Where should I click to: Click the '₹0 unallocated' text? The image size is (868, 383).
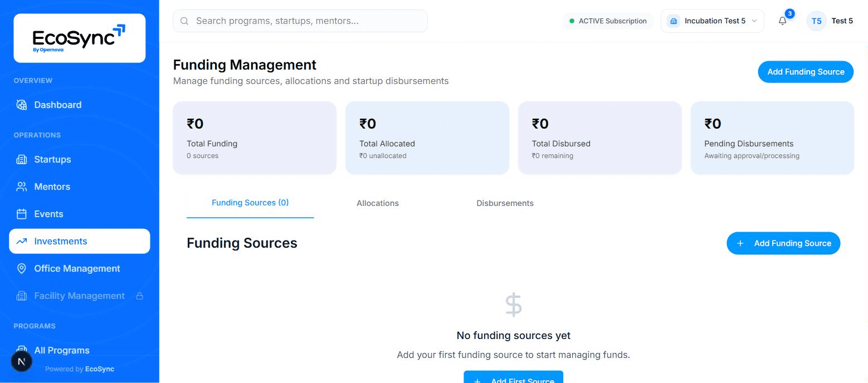383,156
